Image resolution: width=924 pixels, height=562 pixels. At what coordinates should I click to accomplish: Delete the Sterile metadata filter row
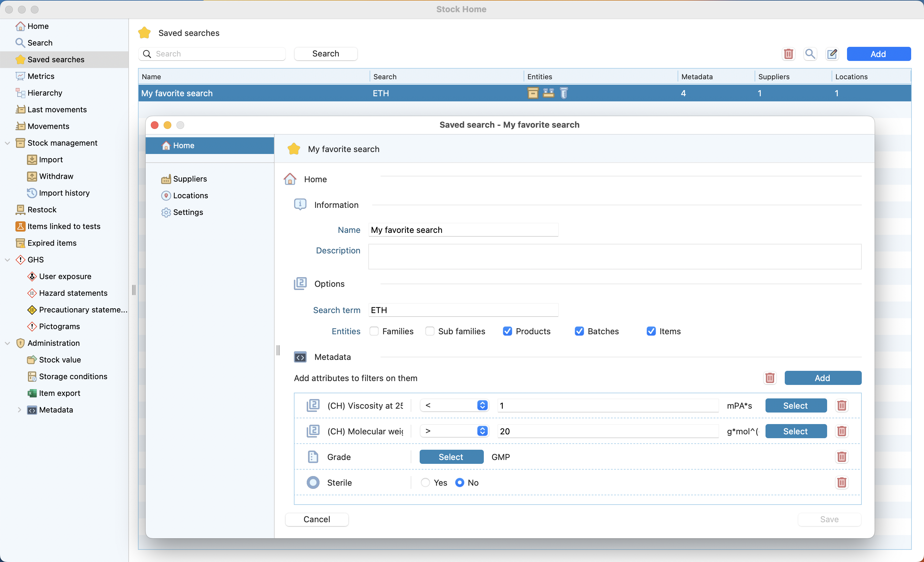[x=842, y=482]
